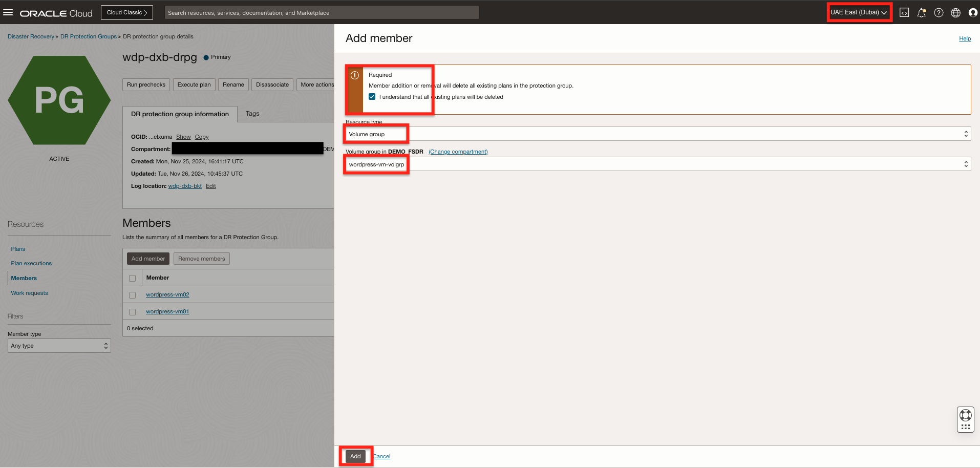Click the Oracle Cloud logo
Screen dimensions: 980x468
[x=56, y=13]
